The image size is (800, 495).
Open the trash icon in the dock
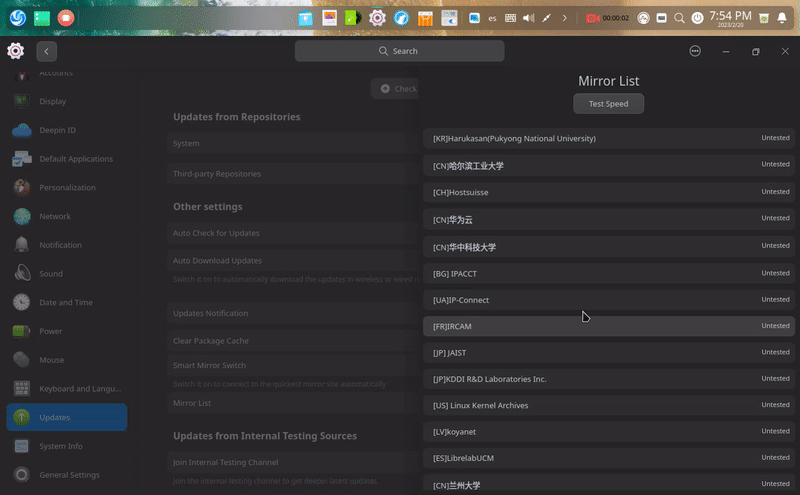click(764, 18)
